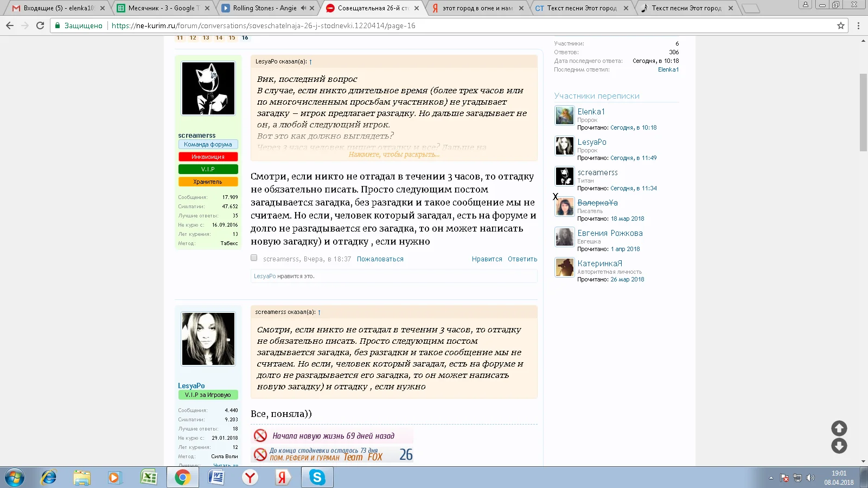The width and height of the screenshot is (868, 488).
Task: Click the circular scroll-to-top arrow on page
Action: point(839,428)
